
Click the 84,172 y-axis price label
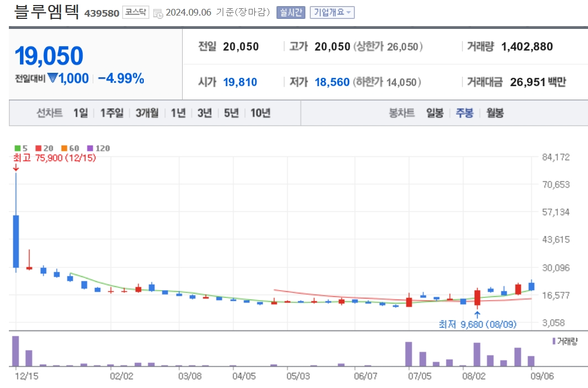[556, 157]
